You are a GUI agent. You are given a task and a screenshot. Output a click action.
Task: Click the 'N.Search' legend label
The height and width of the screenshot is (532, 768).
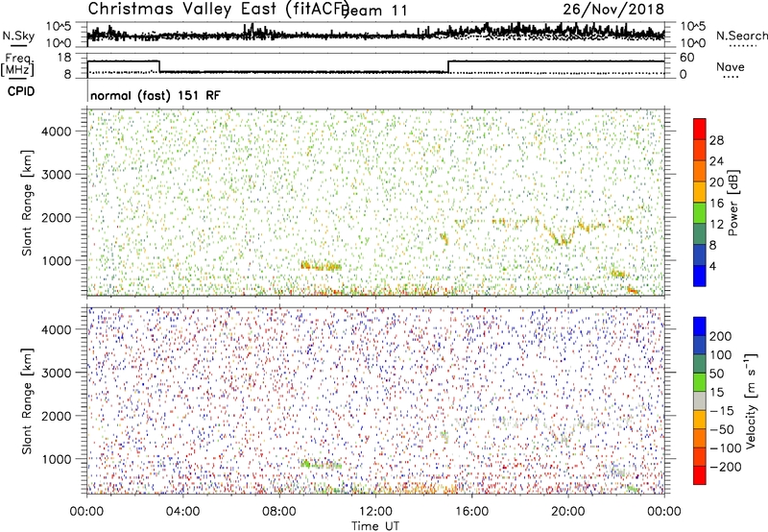click(x=741, y=36)
